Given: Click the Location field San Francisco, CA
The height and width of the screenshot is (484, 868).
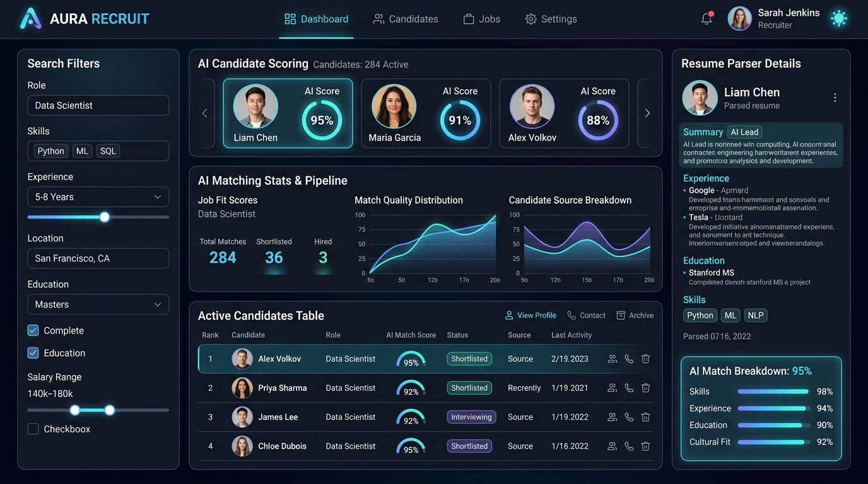Looking at the screenshot, I should pyautogui.click(x=98, y=258).
